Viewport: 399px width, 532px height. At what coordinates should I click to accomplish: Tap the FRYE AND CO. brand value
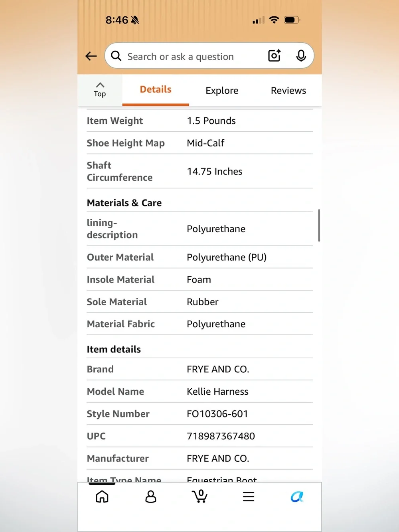point(218,369)
